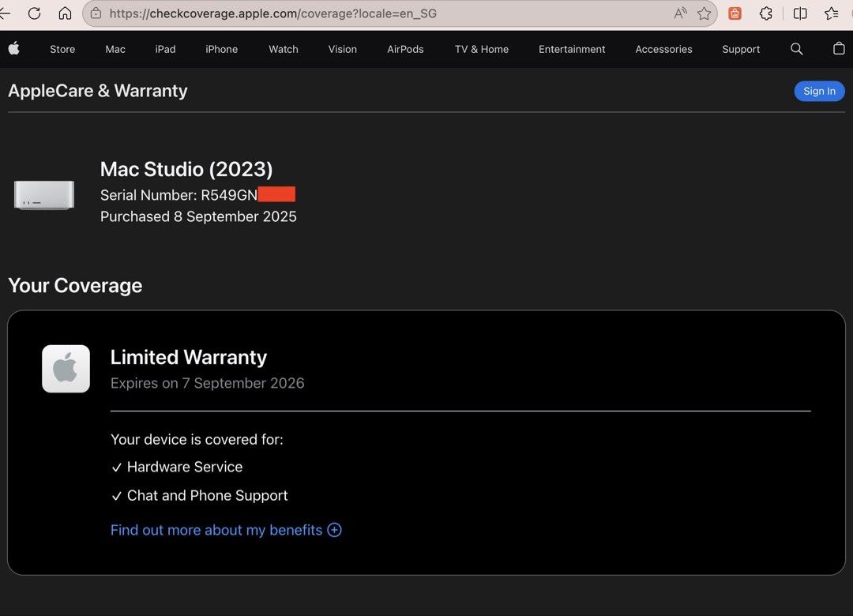Click the Apple logo in navigation bar
The height and width of the screenshot is (616, 853).
tap(14, 48)
